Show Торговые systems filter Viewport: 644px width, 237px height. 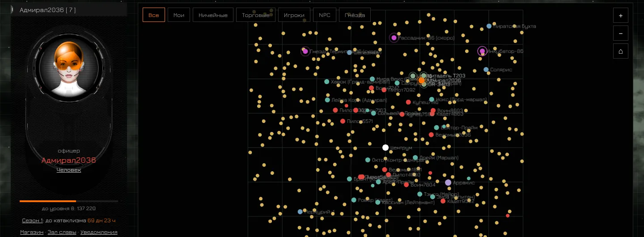coord(256,15)
